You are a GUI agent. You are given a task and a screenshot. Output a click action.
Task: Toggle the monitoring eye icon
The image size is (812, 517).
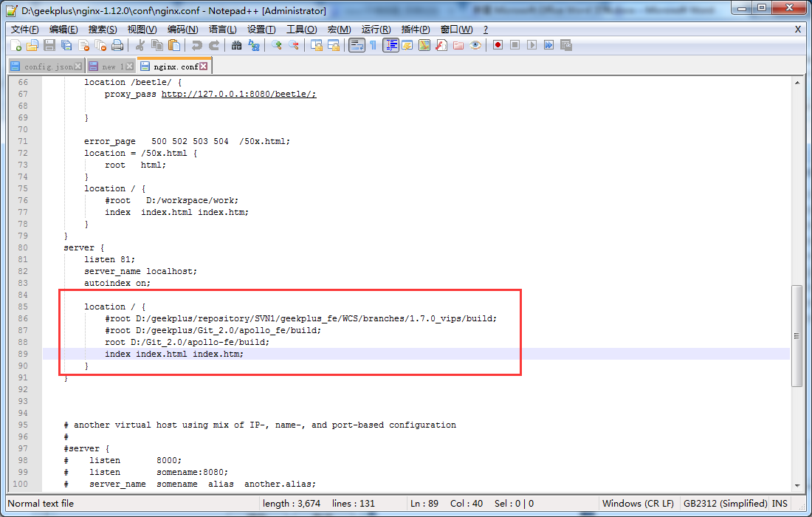(x=475, y=46)
